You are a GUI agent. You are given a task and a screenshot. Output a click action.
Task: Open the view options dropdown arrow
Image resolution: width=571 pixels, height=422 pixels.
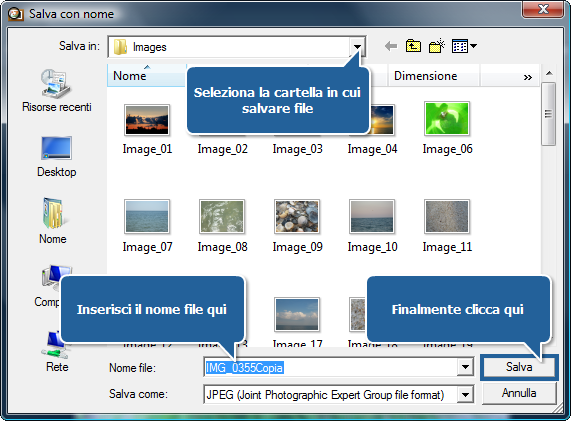(473, 46)
